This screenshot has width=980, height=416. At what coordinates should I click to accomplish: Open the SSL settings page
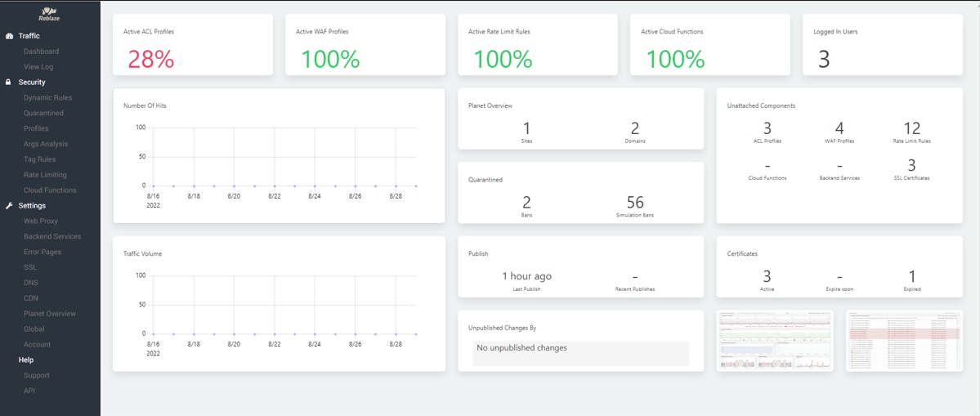[30, 267]
